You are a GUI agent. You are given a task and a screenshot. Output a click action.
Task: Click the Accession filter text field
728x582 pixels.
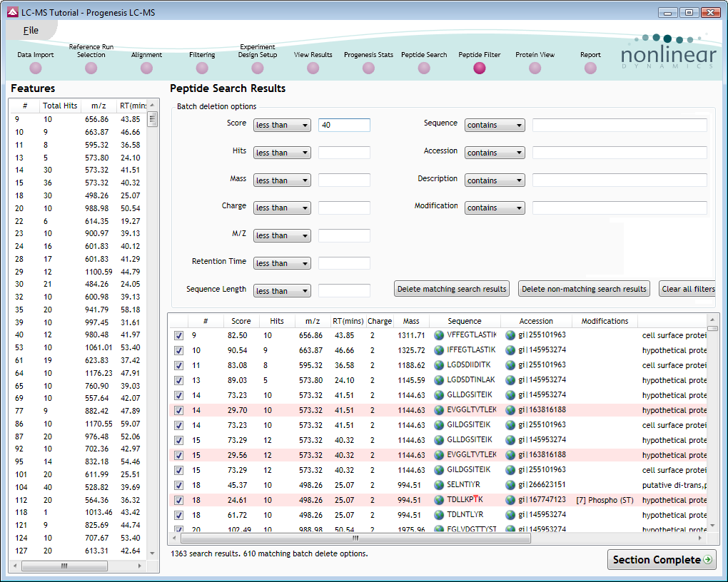[620, 153]
